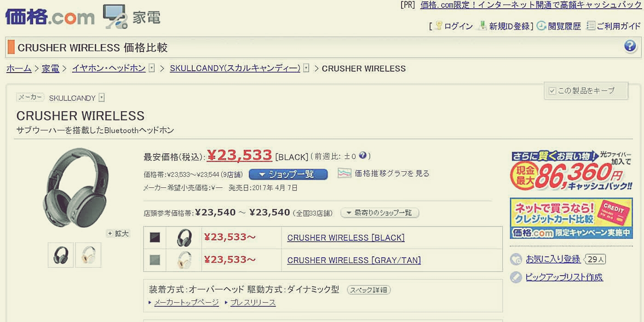
Task: Toggle the この製品をキープ checkbox
Action: click(x=552, y=91)
